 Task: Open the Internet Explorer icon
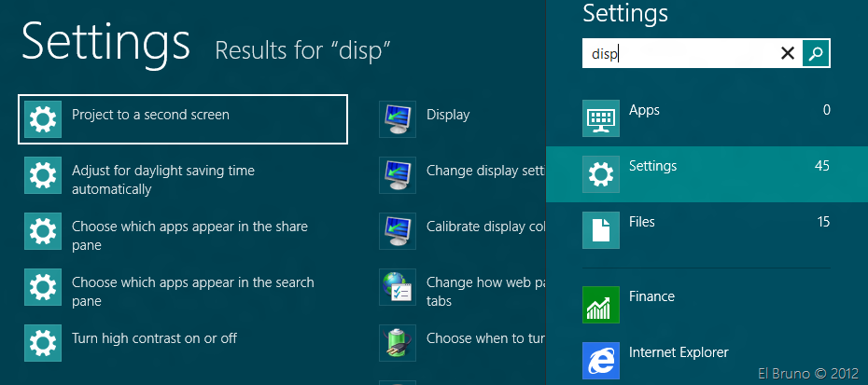click(x=601, y=361)
